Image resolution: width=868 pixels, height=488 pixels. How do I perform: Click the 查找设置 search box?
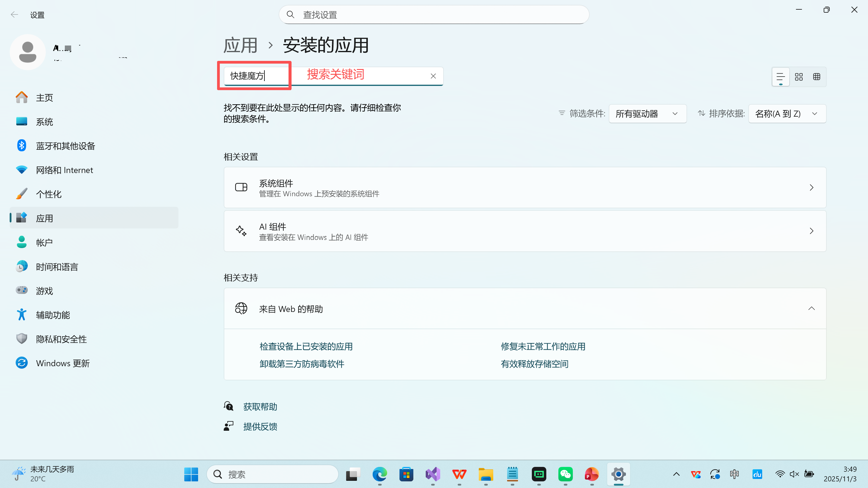point(434,14)
